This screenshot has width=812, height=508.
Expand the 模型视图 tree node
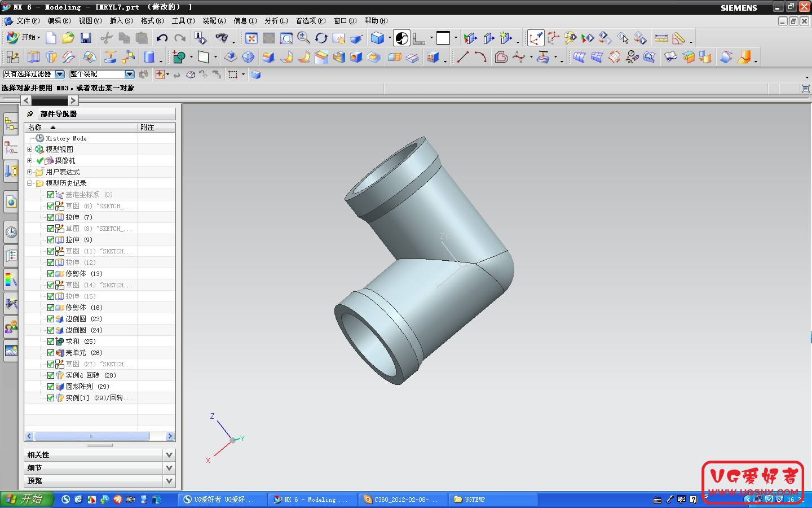[30, 150]
